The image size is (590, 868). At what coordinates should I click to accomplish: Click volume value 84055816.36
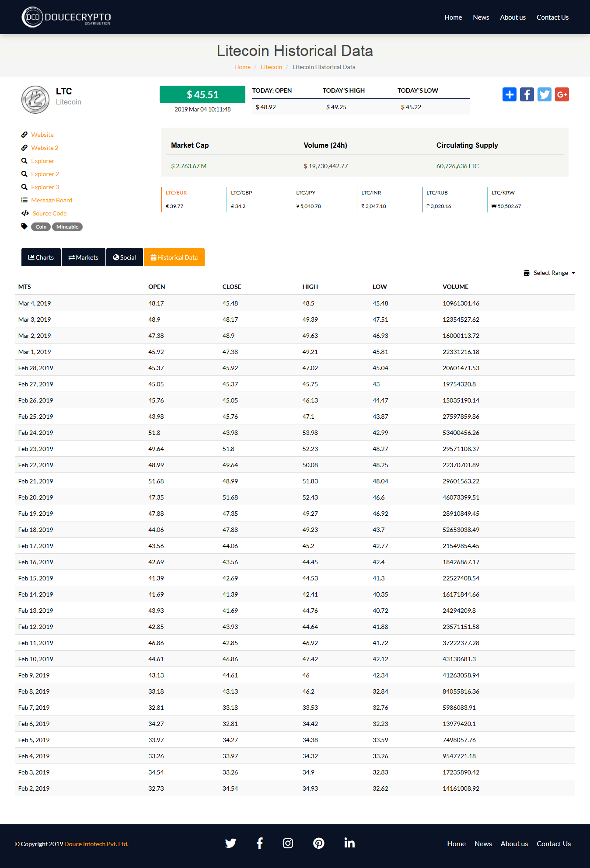click(461, 691)
